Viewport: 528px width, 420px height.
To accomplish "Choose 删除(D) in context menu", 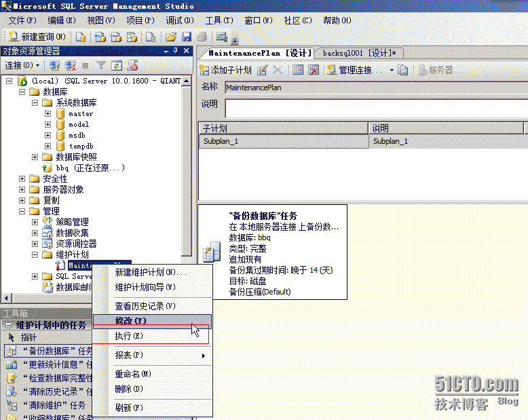I will (152, 389).
